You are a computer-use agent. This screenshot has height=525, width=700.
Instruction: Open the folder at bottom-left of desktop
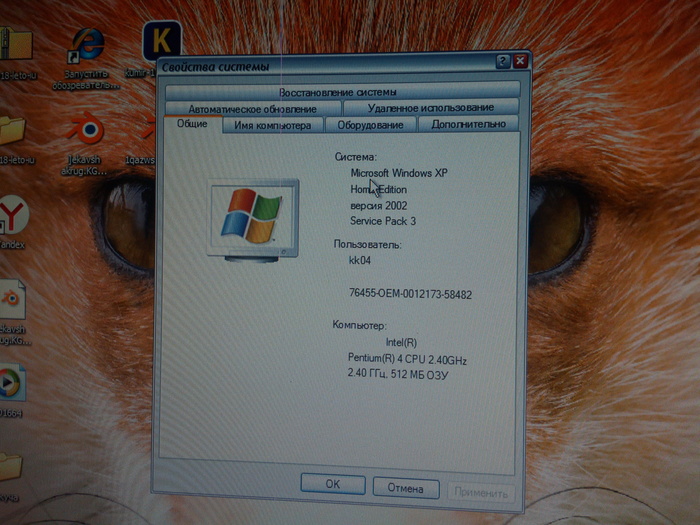coord(8,468)
